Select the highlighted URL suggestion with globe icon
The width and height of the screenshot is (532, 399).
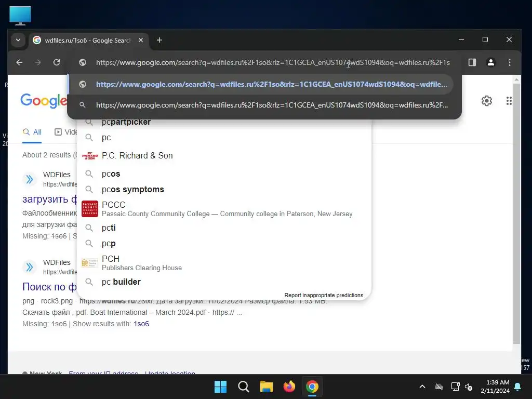(260, 84)
